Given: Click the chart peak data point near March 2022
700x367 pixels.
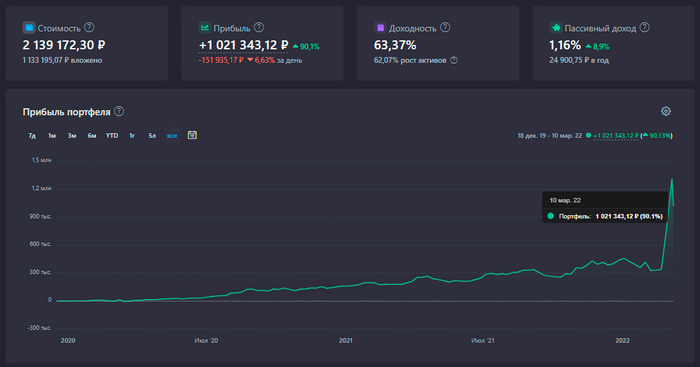Looking at the screenshot, I should click(672, 179).
